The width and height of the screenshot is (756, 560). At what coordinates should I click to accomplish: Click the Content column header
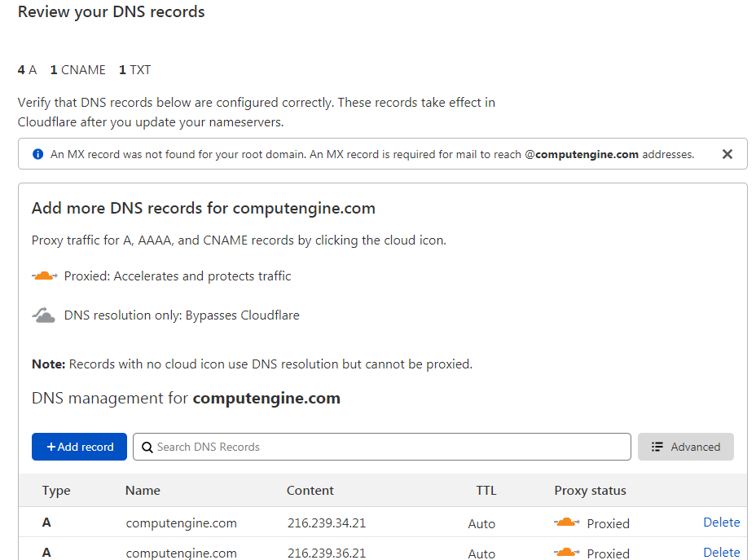310,491
